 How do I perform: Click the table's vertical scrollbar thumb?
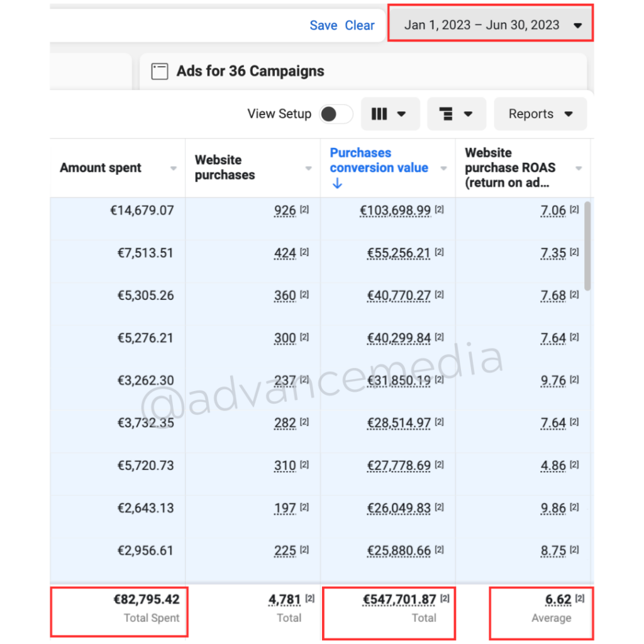(587, 245)
